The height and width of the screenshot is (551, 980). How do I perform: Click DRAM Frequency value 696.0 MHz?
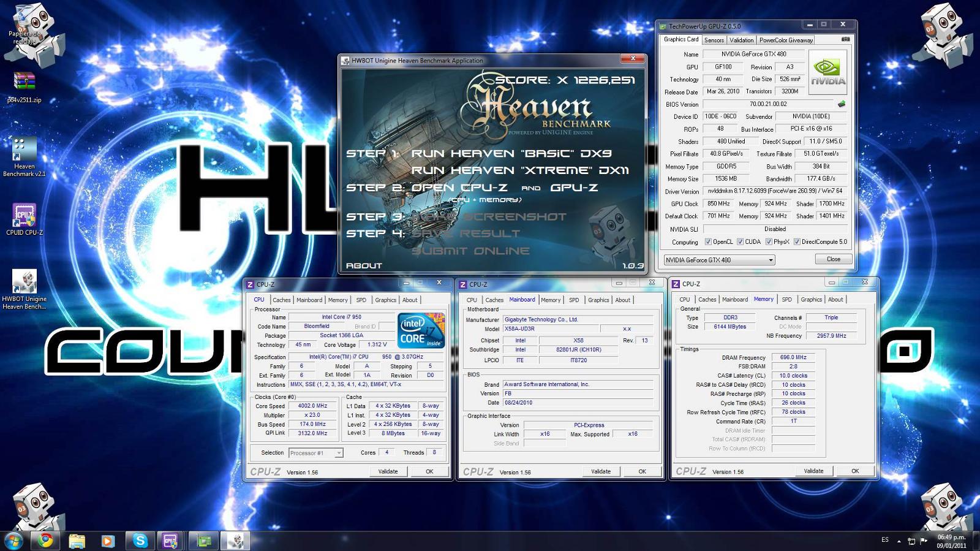click(793, 357)
